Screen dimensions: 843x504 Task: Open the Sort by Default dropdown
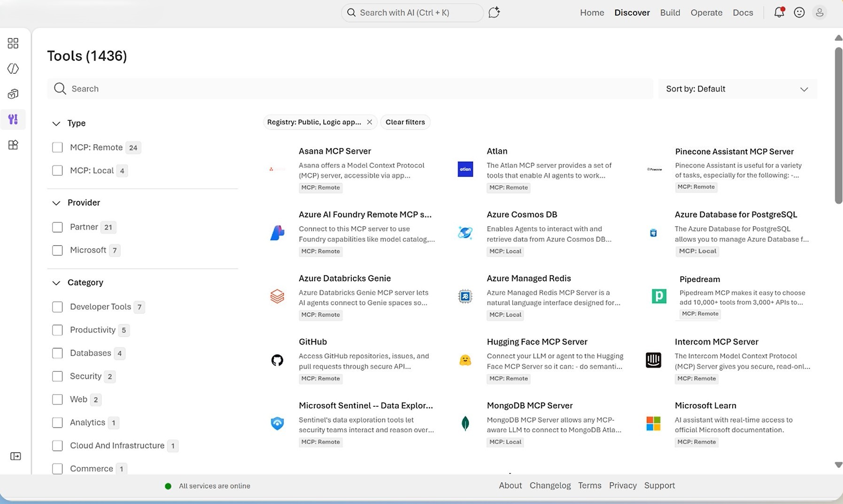(737, 89)
